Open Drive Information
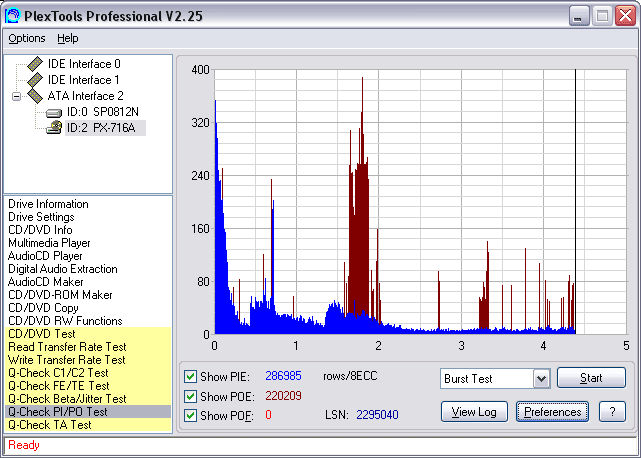Viewport: 641px width, 458px height. 48,204
